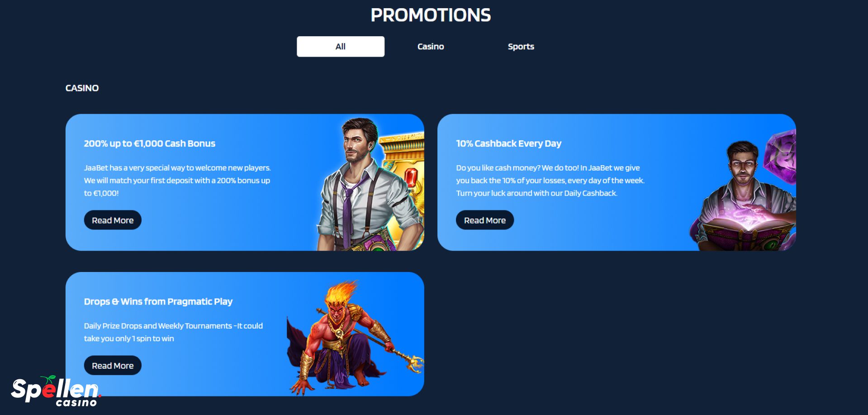Click the 200% up to €1,000 Cash Bonus title
The height and width of the screenshot is (415, 868).
pos(150,143)
